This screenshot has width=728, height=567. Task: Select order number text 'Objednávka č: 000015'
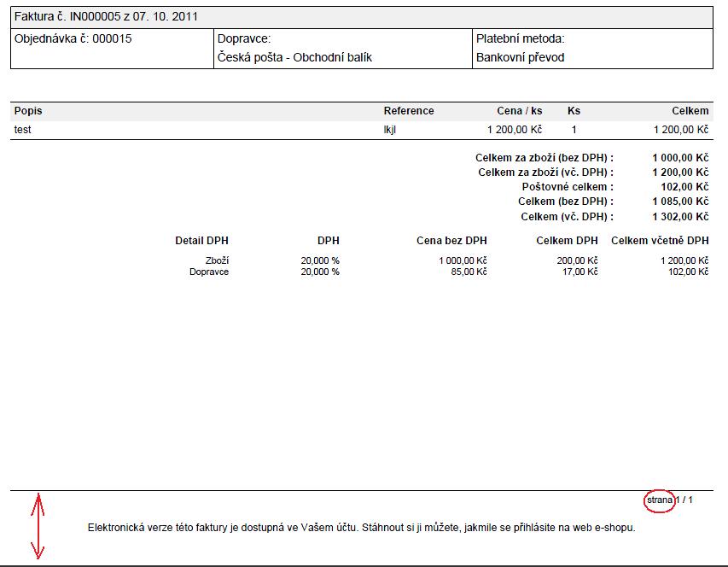click(x=73, y=38)
